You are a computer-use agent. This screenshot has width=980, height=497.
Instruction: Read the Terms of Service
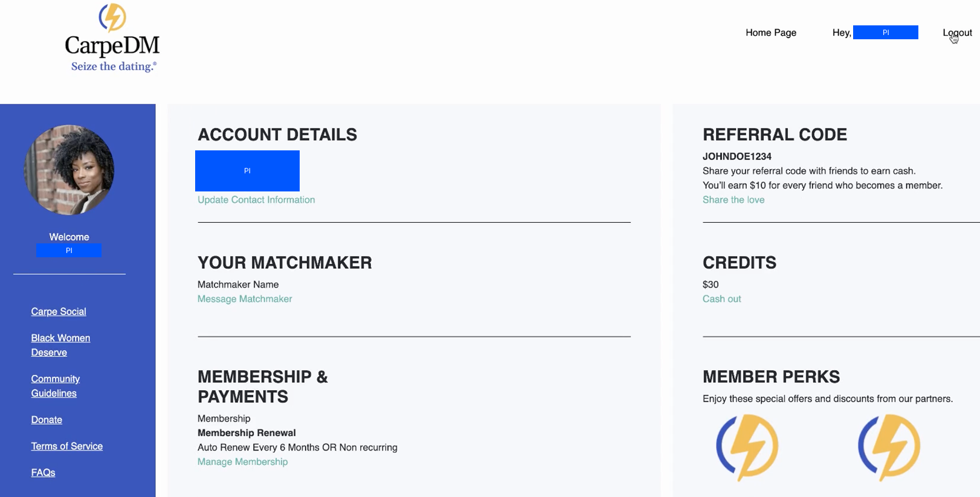67,446
